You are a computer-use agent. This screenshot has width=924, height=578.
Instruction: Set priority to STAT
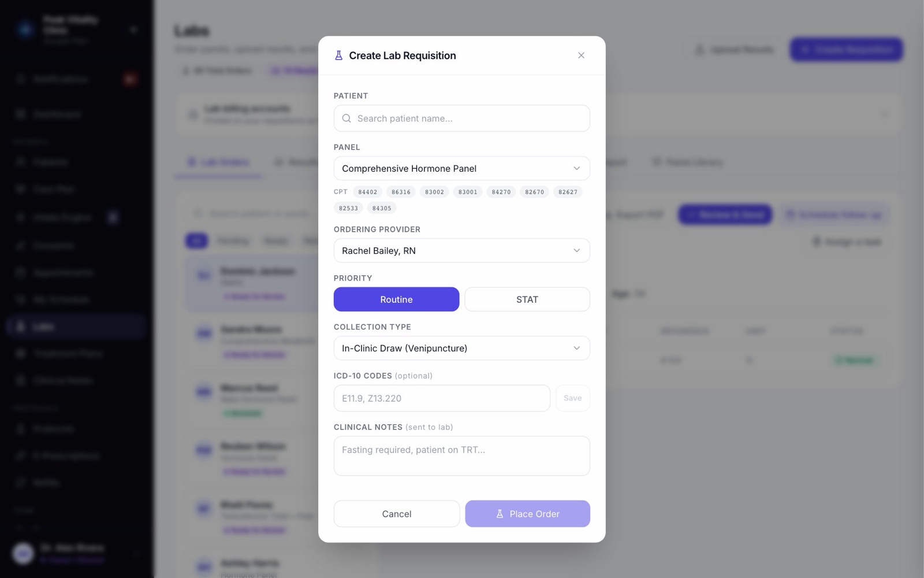(x=527, y=299)
